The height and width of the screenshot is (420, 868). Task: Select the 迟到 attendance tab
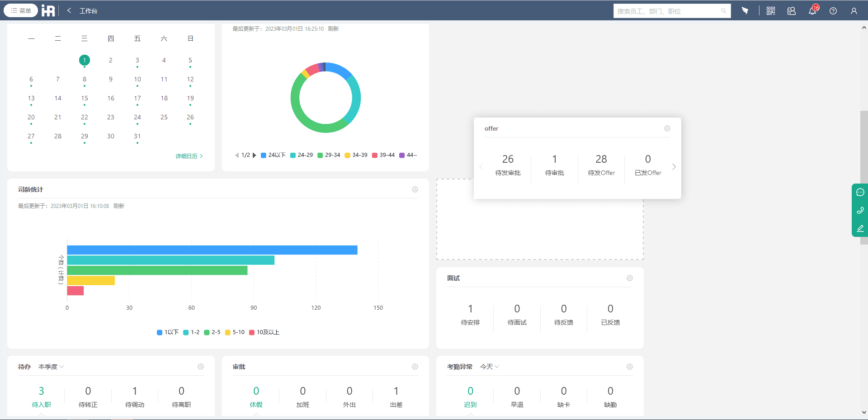(471, 397)
